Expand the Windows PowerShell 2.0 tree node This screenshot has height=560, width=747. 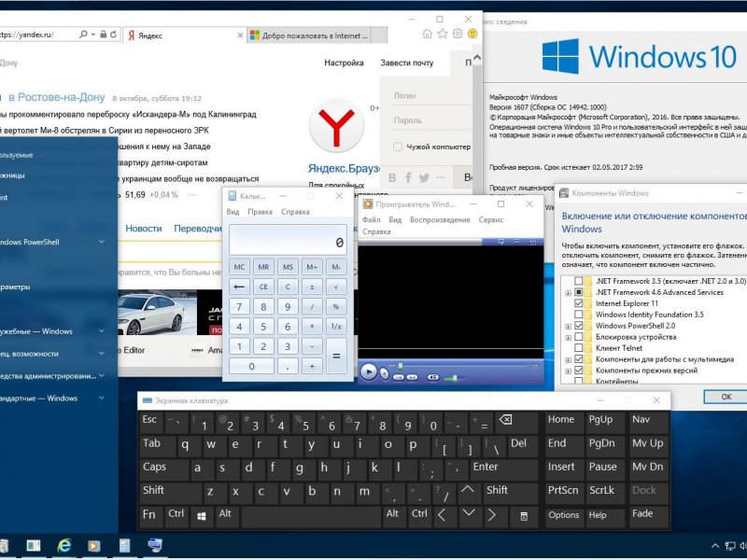coord(568,327)
